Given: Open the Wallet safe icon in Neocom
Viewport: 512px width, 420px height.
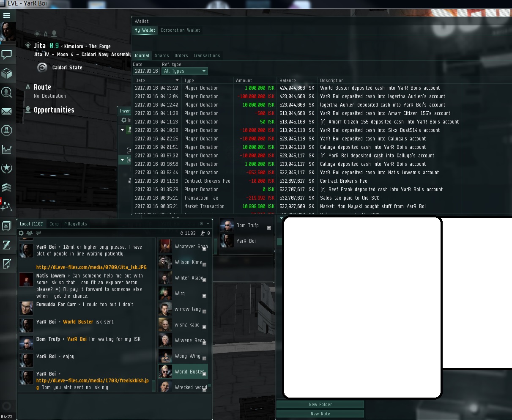Looking at the screenshot, I should tap(7, 226).
